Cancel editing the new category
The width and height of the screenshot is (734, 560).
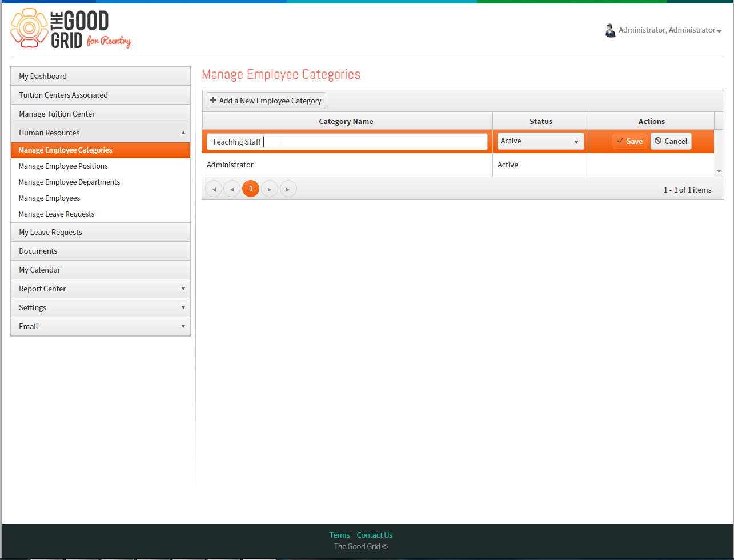[671, 141]
